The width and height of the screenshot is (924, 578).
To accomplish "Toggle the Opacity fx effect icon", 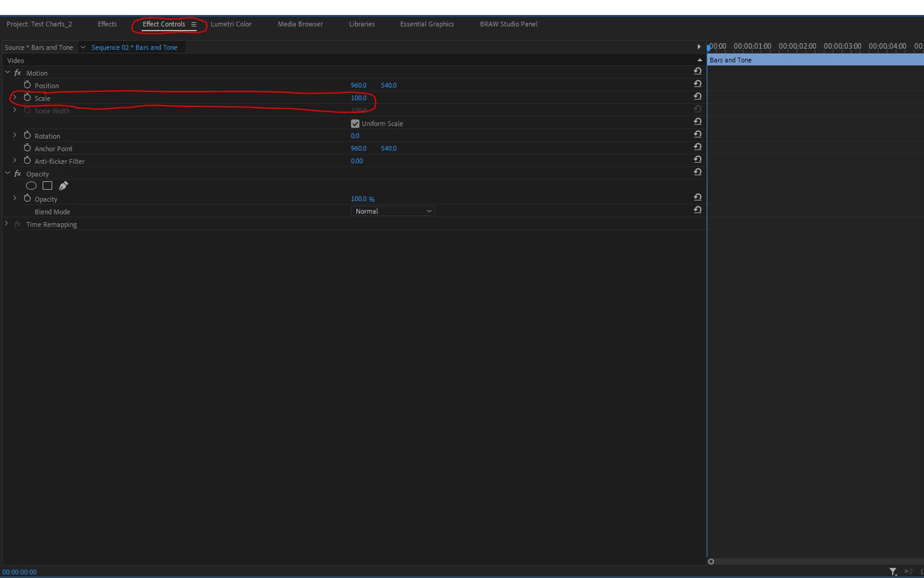I will tap(18, 173).
